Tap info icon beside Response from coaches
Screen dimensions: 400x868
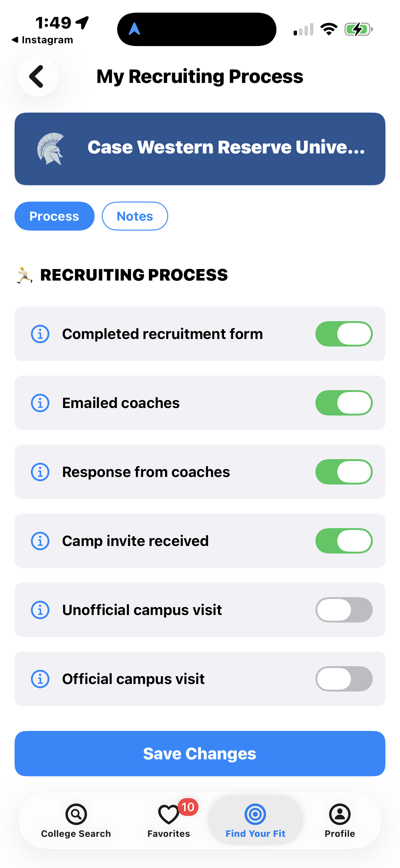coord(40,472)
